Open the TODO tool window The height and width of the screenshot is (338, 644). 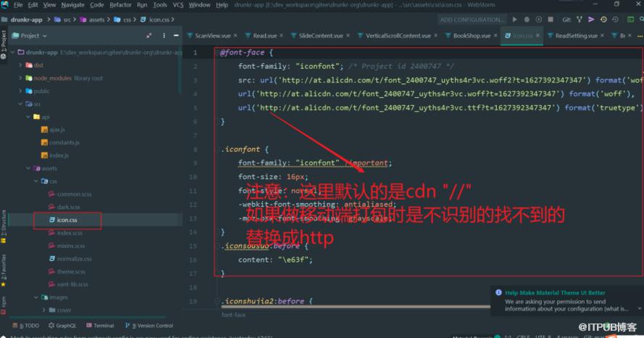26,326
